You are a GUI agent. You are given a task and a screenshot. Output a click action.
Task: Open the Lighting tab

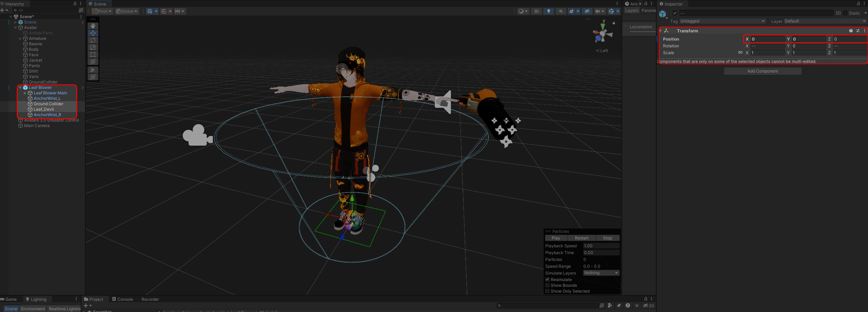click(36, 299)
